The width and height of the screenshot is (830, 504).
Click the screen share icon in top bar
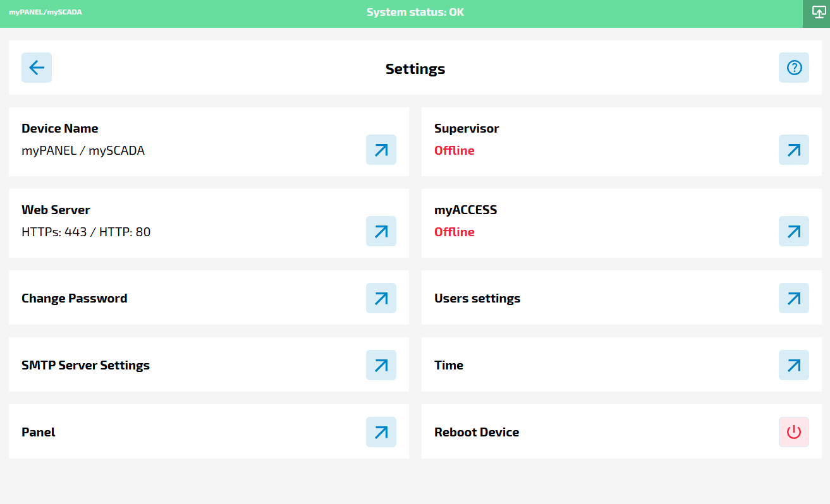[x=819, y=13]
